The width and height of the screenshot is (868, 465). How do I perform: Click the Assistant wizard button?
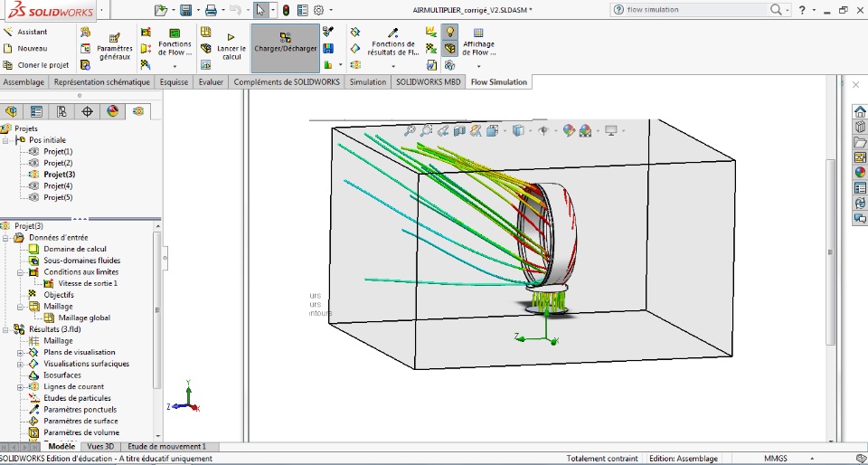click(25, 32)
